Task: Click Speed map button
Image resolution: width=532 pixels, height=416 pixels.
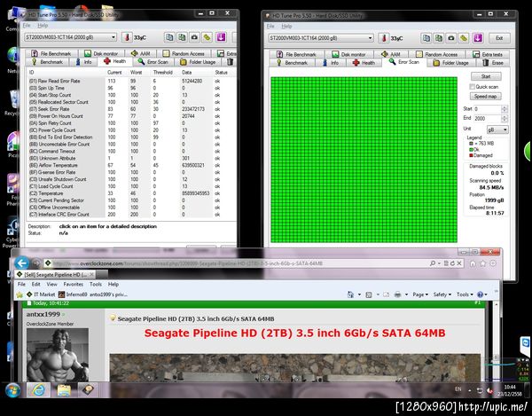Action: point(486,97)
